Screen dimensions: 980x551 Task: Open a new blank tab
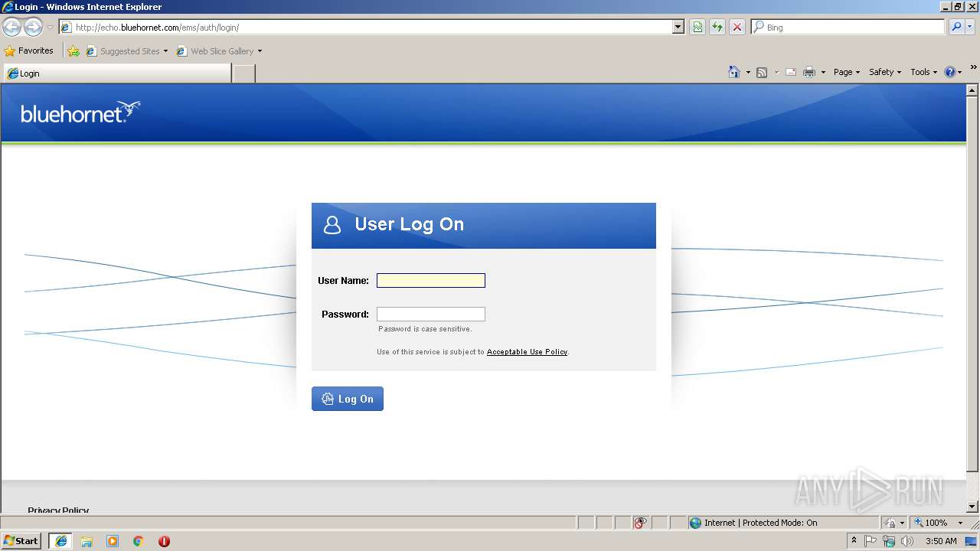coord(243,73)
